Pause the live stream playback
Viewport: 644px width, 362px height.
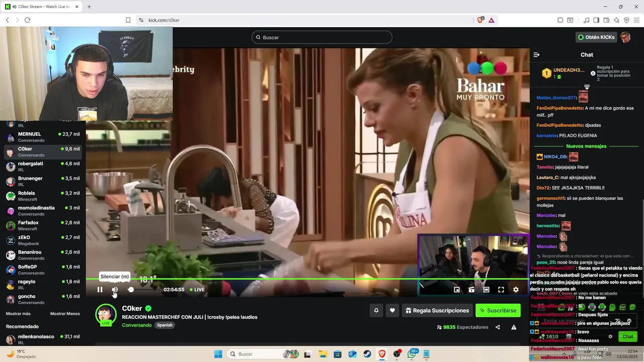[100, 290]
